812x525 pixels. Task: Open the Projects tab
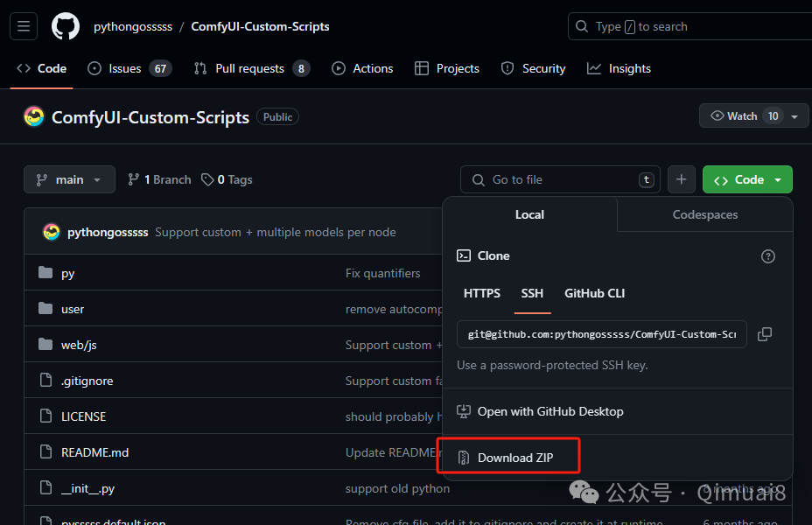pyautogui.click(x=447, y=68)
